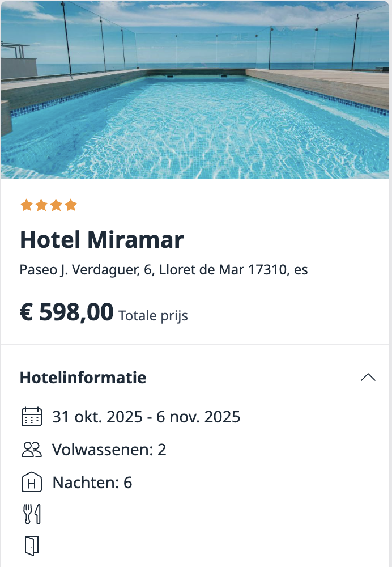Viewport: 392px width, 567px height.
Task: Click the € 598,00 price
Action: click(x=67, y=312)
